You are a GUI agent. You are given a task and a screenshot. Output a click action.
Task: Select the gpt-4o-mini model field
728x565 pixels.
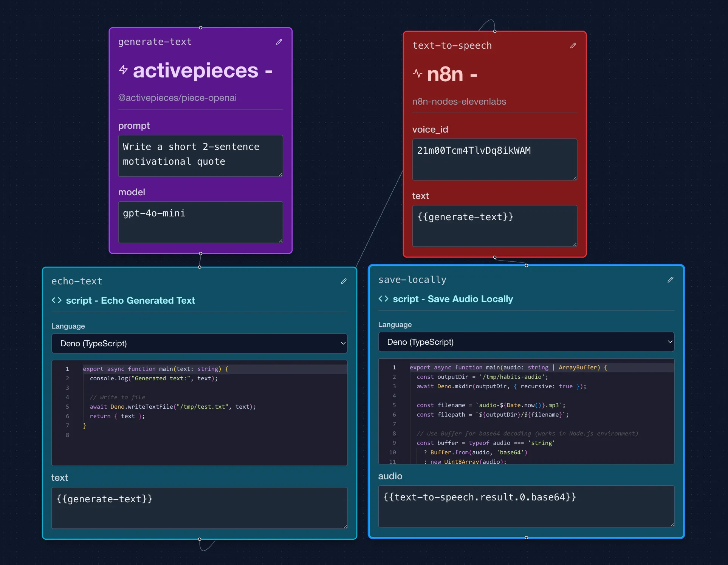tap(200, 222)
